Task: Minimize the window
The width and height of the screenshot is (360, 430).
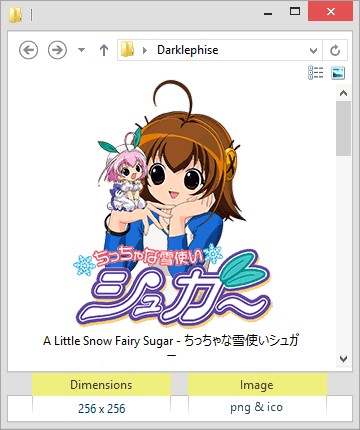Action: tap(268, 13)
